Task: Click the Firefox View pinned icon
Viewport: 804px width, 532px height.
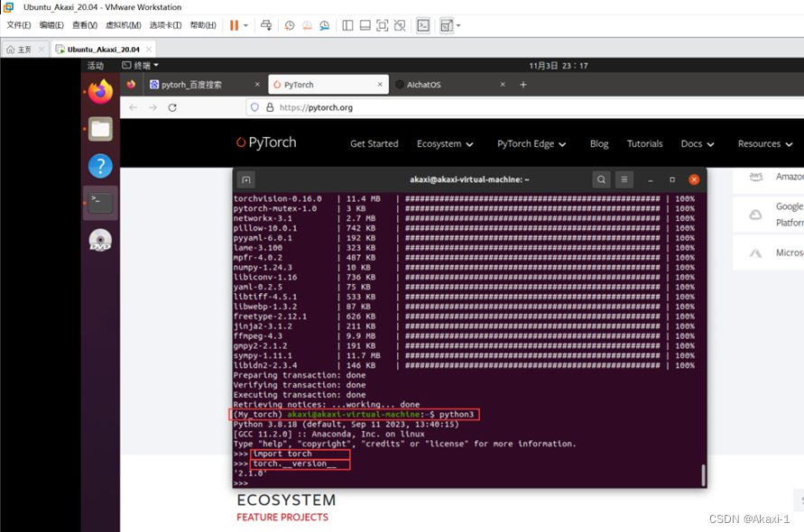Action: click(131, 85)
